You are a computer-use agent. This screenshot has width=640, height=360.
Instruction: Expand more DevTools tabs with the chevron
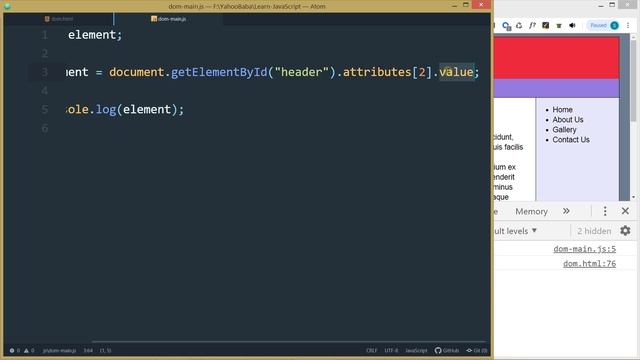566,211
